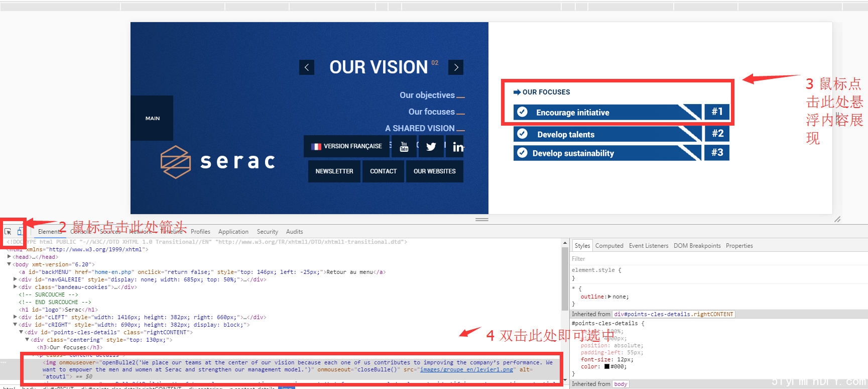Switch to the Elements tab

pyautogui.click(x=50, y=232)
